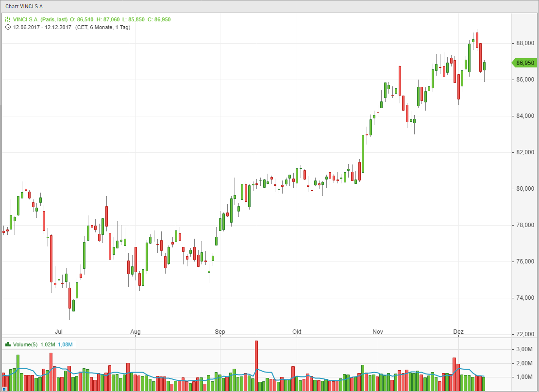Click the Dez label on the time axis
Screen dimensions: 539x392
(x=458, y=332)
